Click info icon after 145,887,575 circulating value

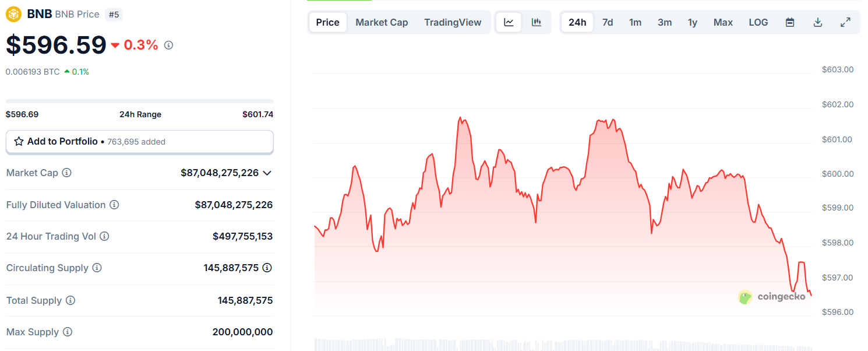pyautogui.click(x=267, y=268)
